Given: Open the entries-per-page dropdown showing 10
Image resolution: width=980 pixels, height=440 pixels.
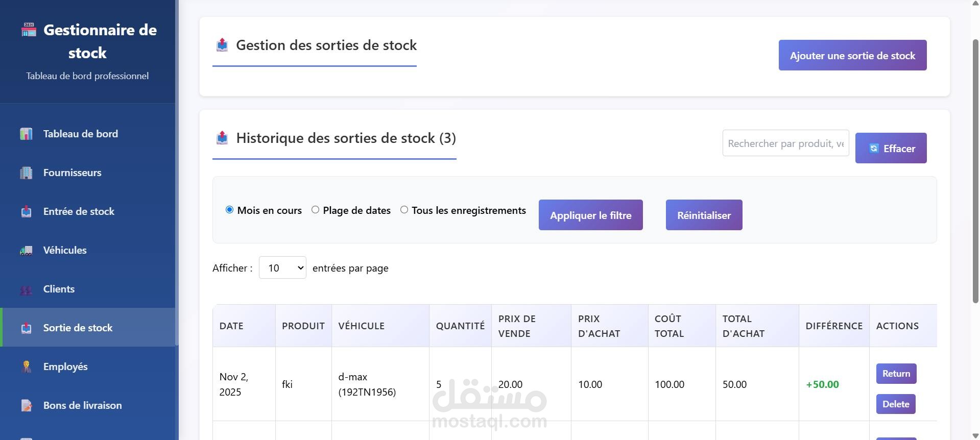Looking at the screenshot, I should 282,267.
